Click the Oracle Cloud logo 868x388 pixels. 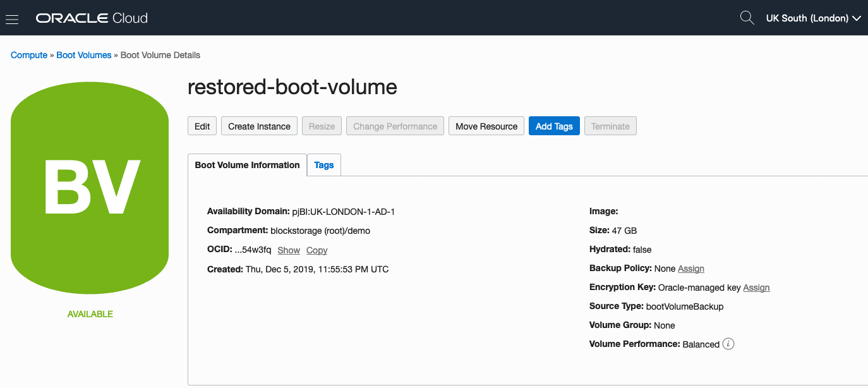(92, 18)
